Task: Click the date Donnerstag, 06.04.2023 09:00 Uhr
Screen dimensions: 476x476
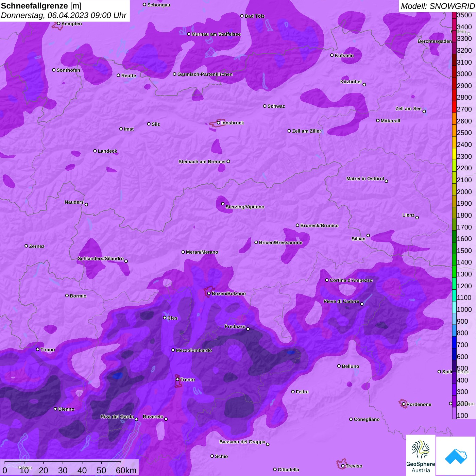Action: tap(64, 15)
